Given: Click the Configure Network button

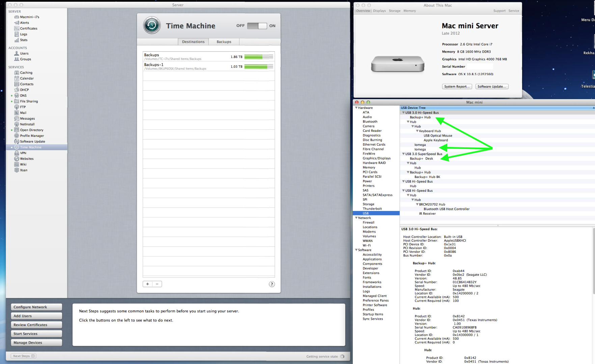Looking at the screenshot, I should click(x=36, y=307).
